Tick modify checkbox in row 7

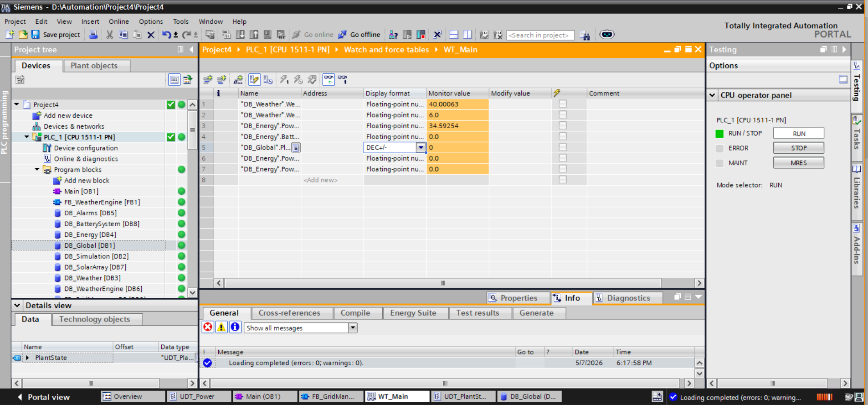pyautogui.click(x=563, y=169)
